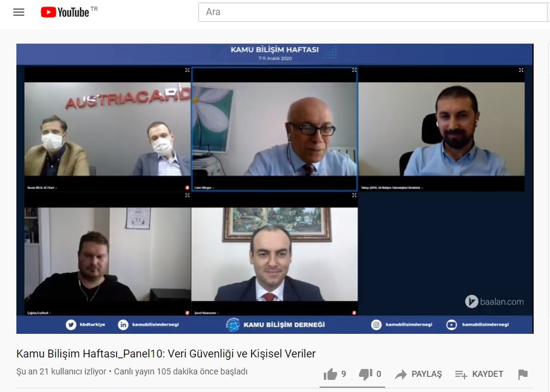550x392 pixels.
Task: Dislike the video with thumbs down
Action: (x=366, y=374)
